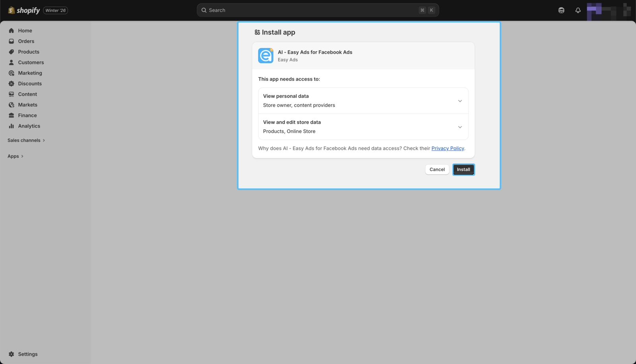
Task: Expand View and edit store data
Action: click(460, 127)
